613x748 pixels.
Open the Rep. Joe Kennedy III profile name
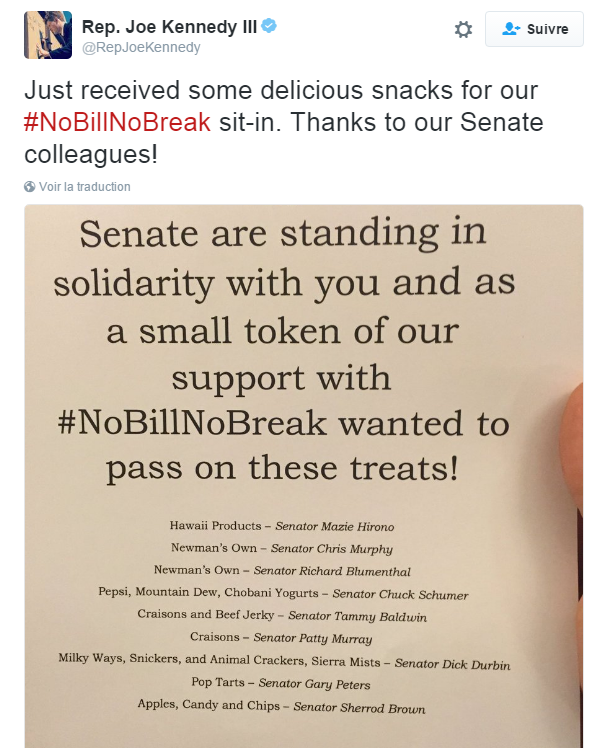(168, 26)
